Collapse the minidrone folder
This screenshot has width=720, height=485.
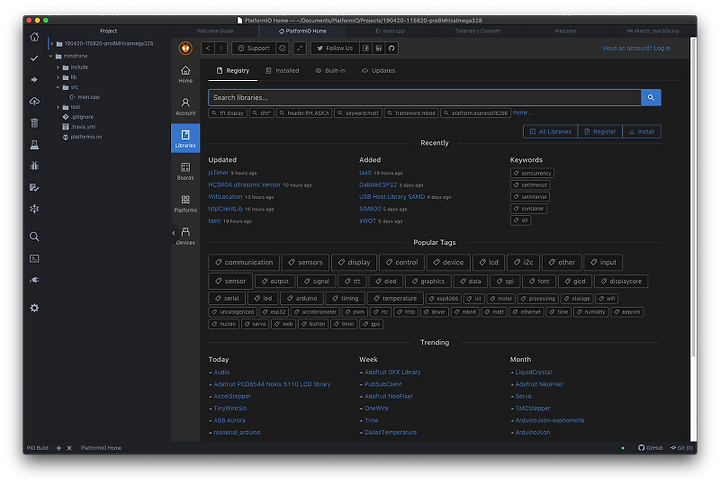click(51, 56)
